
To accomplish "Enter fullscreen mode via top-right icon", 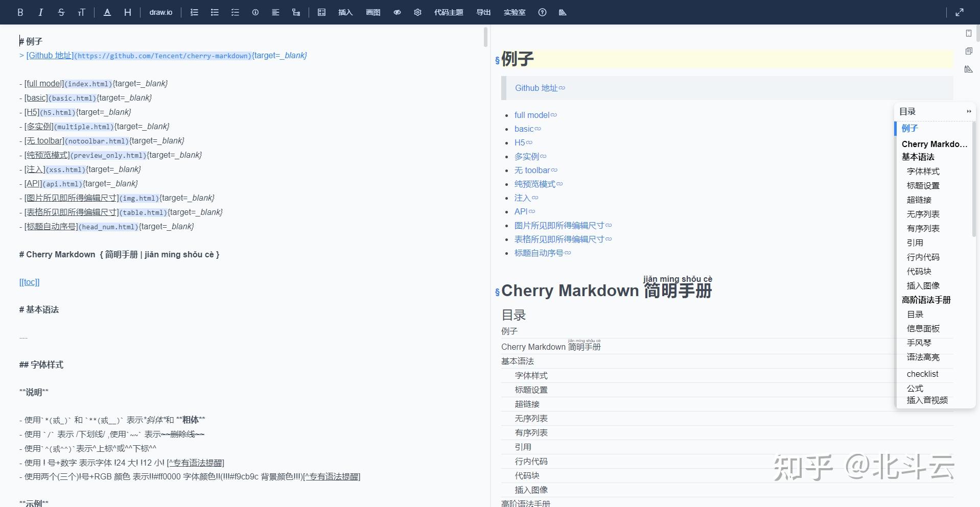I will coord(960,12).
